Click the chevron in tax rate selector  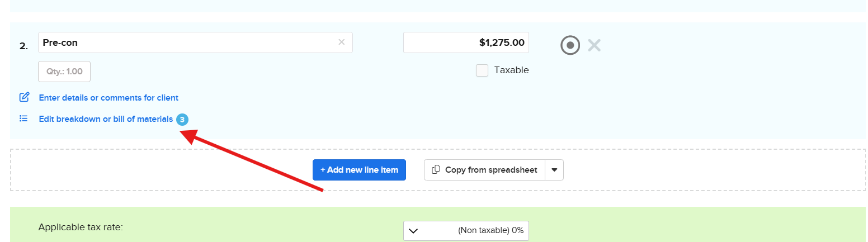pyautogui.click(x=413, y=230)
